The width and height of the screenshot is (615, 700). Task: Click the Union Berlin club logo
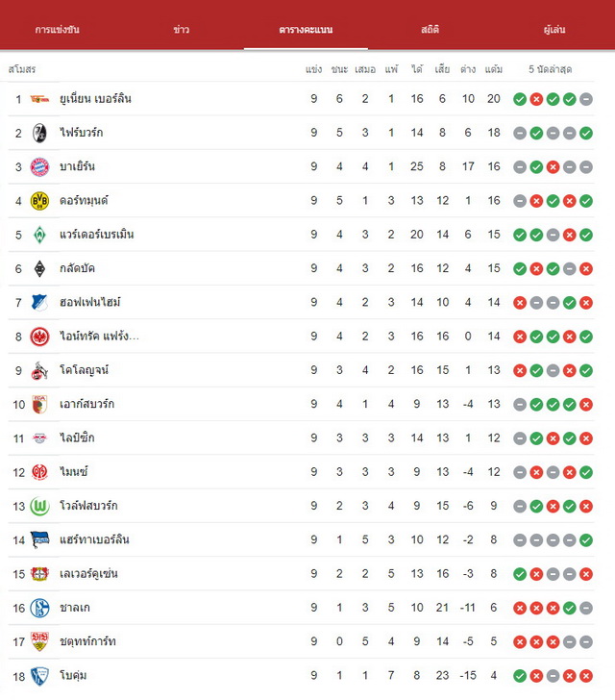(x=39, y=99)
